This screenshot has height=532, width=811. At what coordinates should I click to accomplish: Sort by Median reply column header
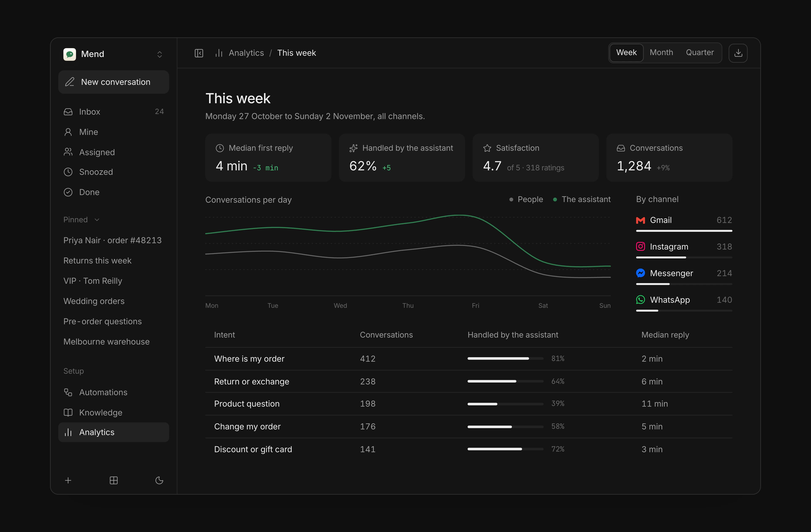(665, 335)
